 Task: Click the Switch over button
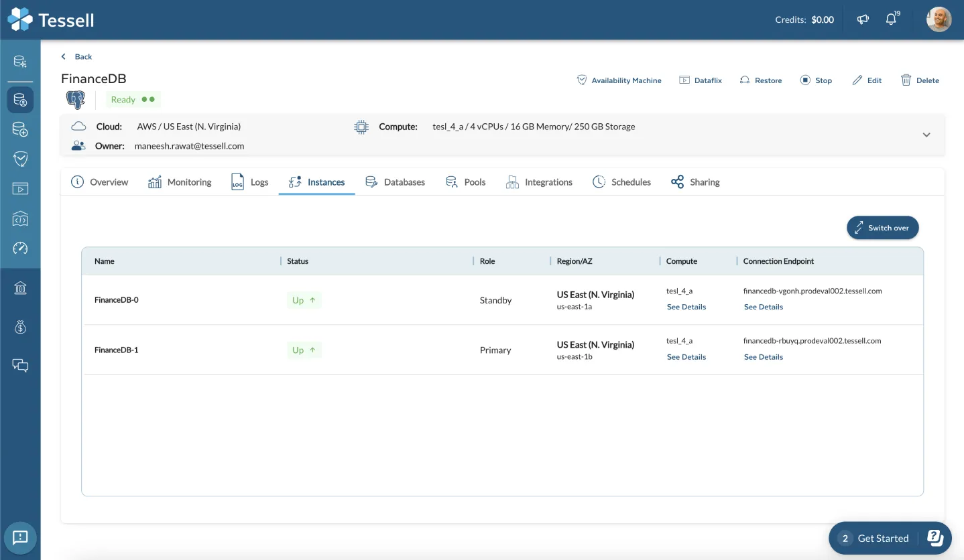883,227
